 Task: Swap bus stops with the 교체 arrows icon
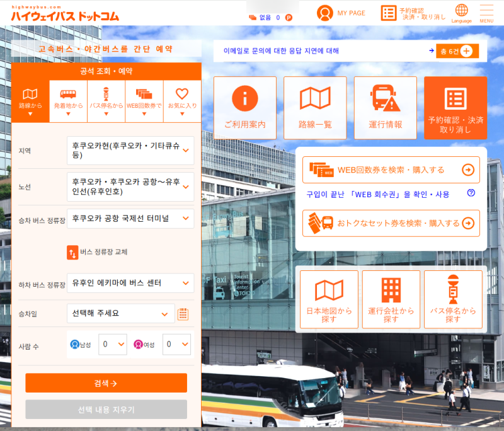pyautogui.click(x=72, y=252)
